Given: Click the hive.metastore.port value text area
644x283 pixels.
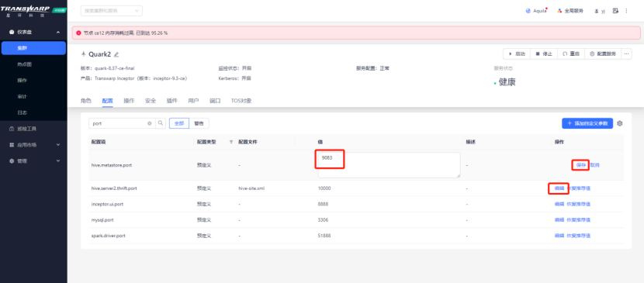Looking at the screenshot, I should (389, 165).
